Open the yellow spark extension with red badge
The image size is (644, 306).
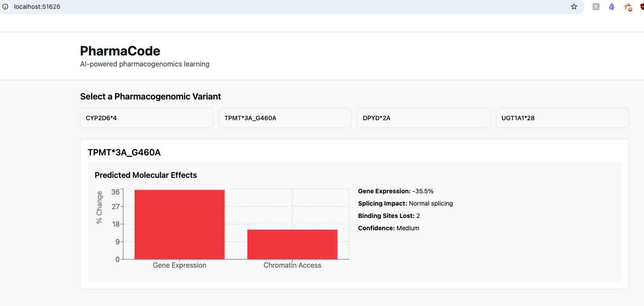click(x=628, y=7)
